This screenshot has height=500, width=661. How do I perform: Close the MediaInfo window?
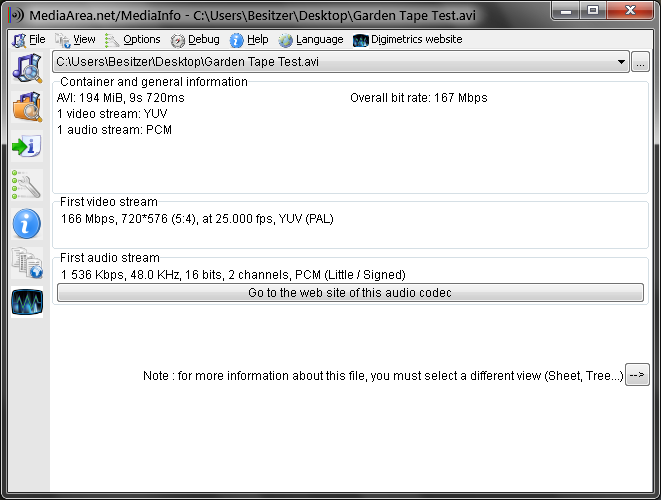(630, 10)
